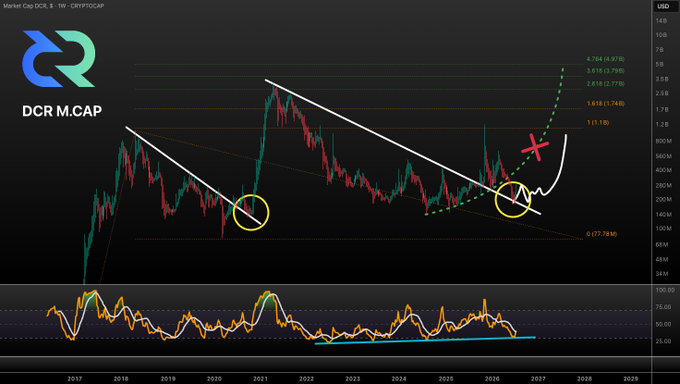The image size is (680, 384).
Task: Select the Fibonacci label '1 (1.1B)'
Action: point(598,123)
